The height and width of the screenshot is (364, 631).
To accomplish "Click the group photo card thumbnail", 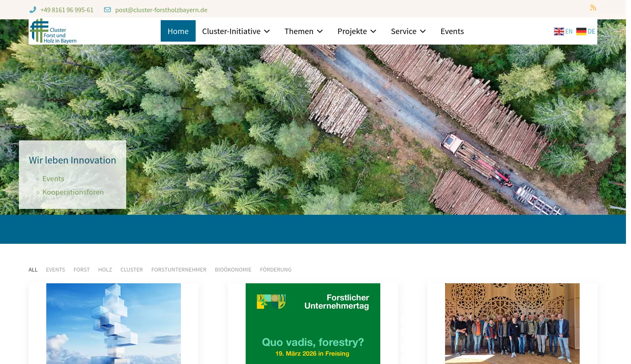I will pos(512,324).
